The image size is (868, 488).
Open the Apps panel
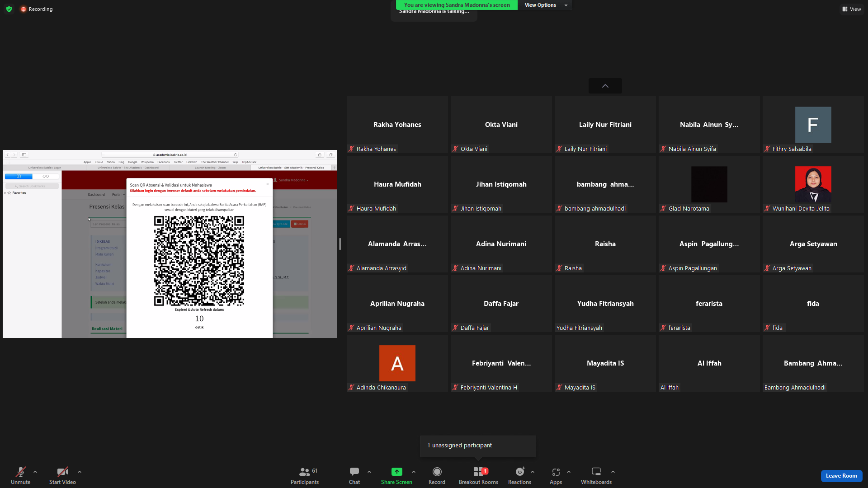click(x=556, y=475)
